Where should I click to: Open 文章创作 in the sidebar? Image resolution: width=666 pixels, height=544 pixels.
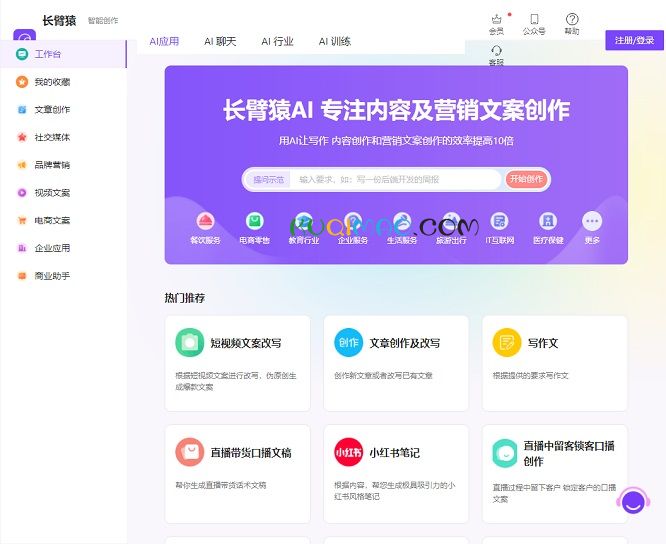point(63,110)
